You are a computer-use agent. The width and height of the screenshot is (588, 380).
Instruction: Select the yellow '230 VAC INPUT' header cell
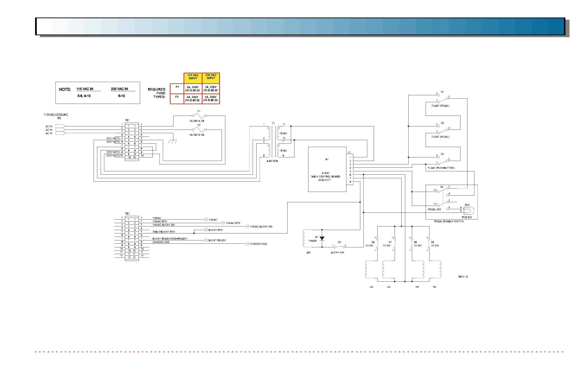(211, 78)
